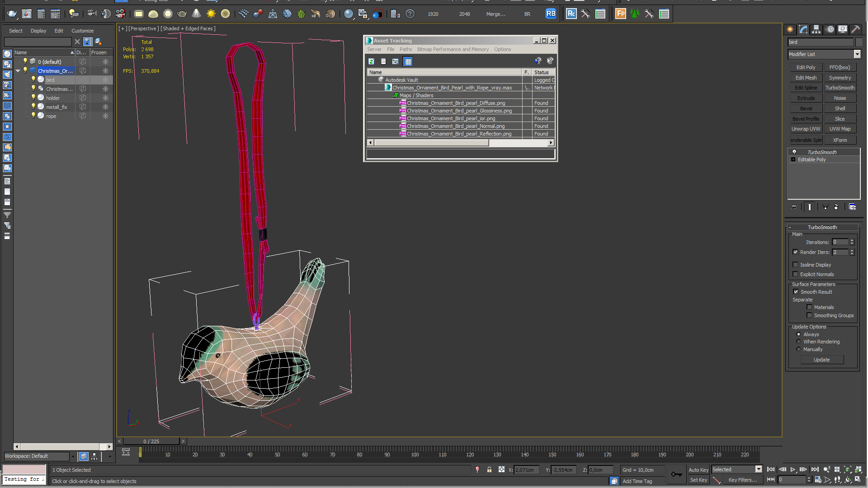Select the Manually update option
Viewport: 868px width, 488px height.
798,349
